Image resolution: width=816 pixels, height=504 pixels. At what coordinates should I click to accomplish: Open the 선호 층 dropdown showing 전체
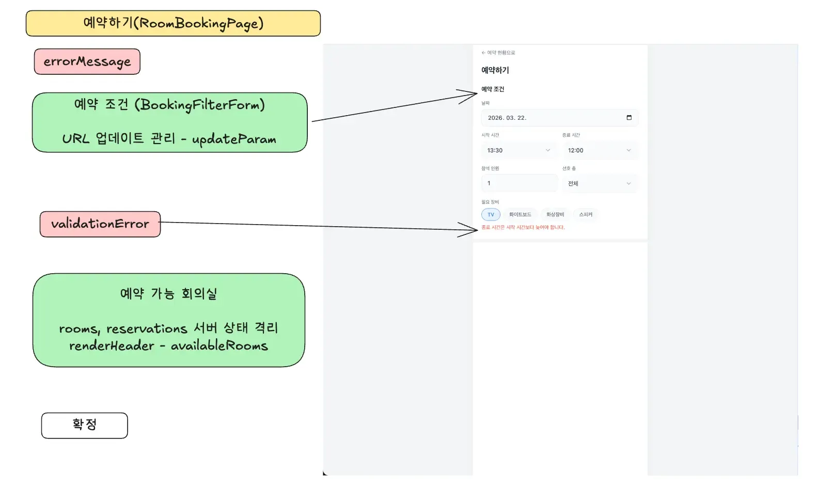(x=600, y=183)
